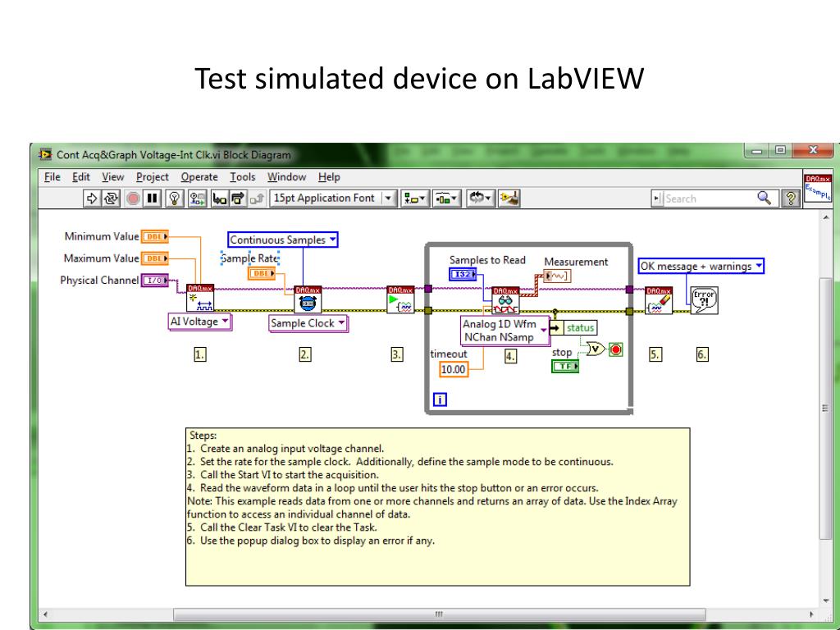Viewport: 840px width, 630px height.
Task: Click the vertical scrollbar thumb
Action: [825, 409]
